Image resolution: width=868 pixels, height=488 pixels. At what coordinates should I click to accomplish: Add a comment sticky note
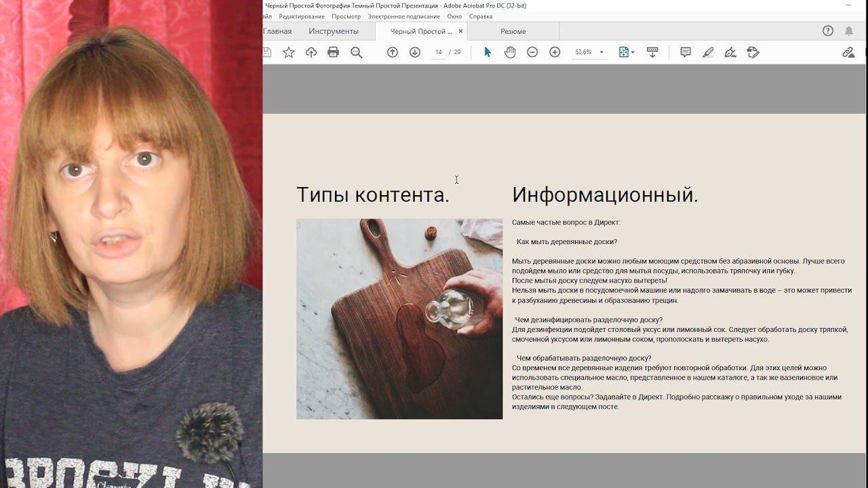point(686,52)
